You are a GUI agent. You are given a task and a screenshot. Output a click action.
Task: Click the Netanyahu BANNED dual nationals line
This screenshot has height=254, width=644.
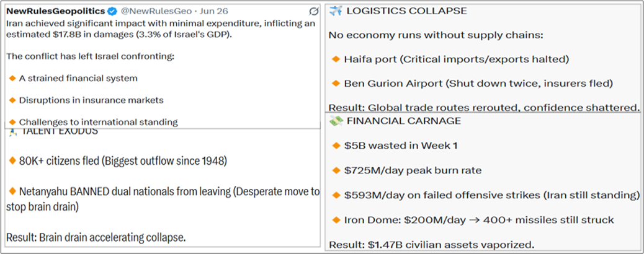164,199
